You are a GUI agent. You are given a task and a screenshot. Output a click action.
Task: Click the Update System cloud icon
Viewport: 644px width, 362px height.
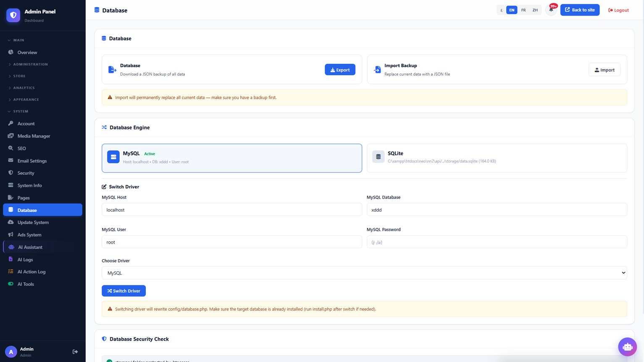(11, 222)
